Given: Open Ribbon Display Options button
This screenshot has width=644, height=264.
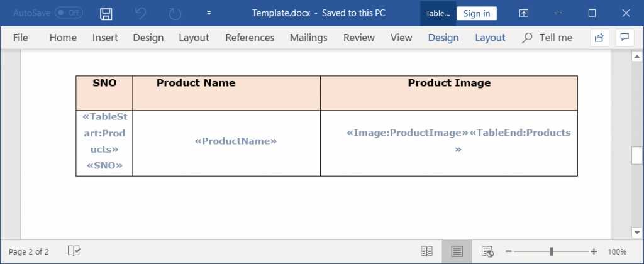Looking at the screenshot, I should coord(523,13).
